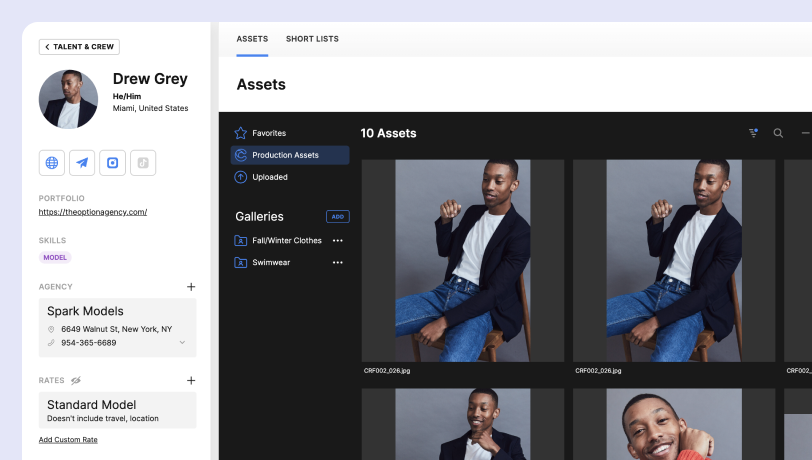Screen dimensions: 812x460
Task: Click the Production Assets circular icon
Action: click(x=240, y=155)
